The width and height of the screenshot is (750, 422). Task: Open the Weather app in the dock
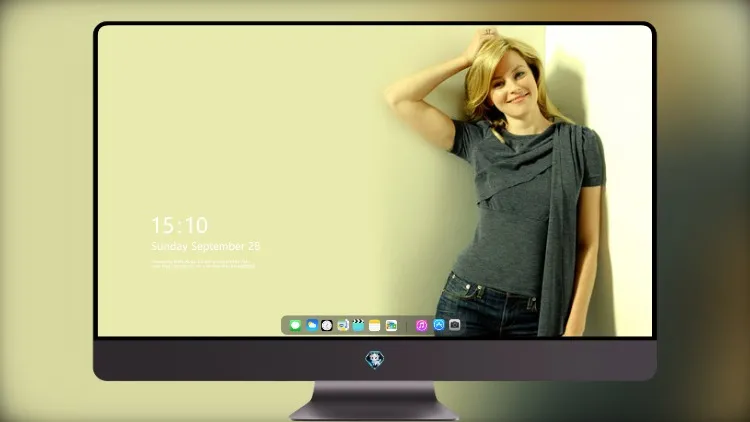click(x=312, y=325)
